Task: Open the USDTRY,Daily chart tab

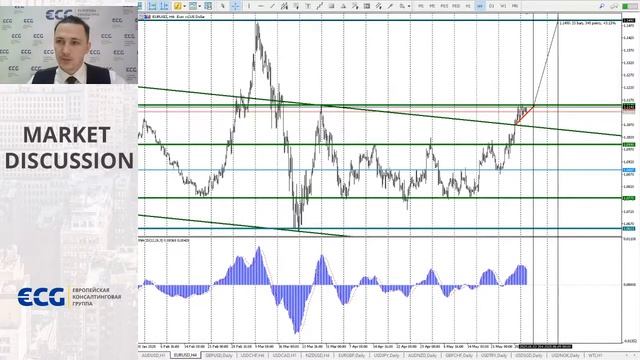Action: click(x=494, y=356)
